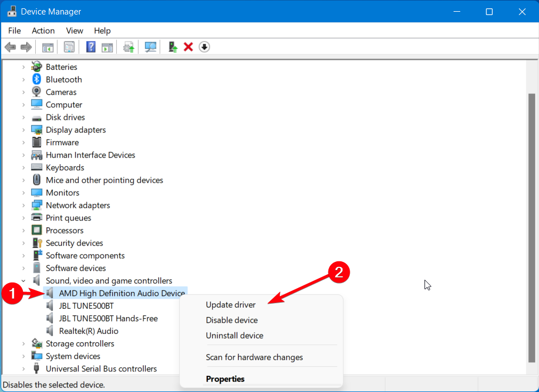Click the enable device toolbar icon with the green arrow
Viewport: 539px width, 392px height.
pyautogui.click(x=173, y=47)
